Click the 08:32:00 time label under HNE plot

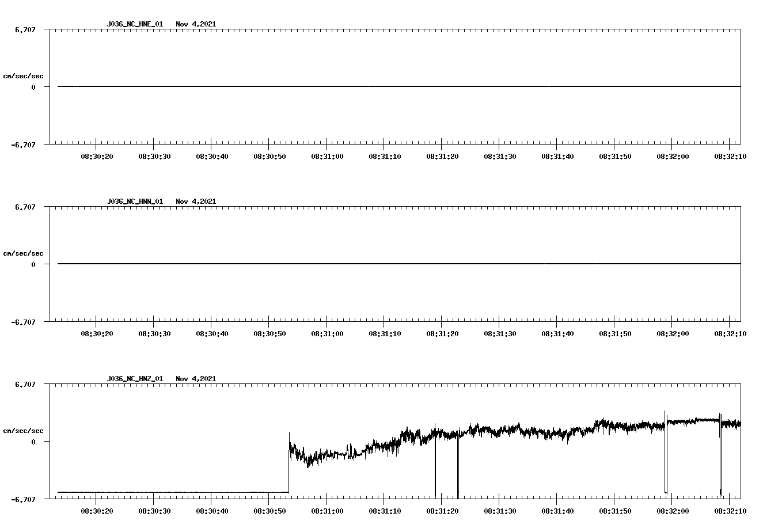point(673,156)
